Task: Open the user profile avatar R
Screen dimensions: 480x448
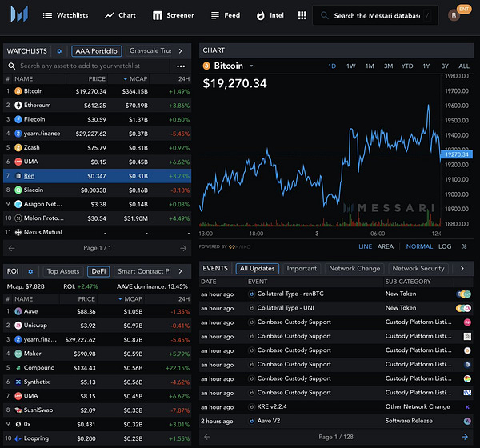Action: pyautogui.click(x=454, y=15)
